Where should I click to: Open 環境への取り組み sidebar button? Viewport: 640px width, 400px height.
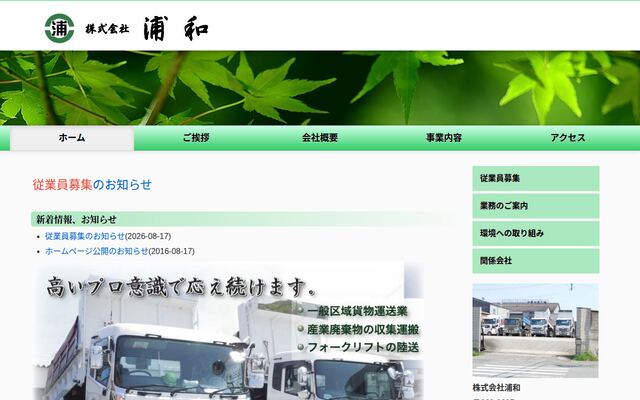(x=536, y=233)
